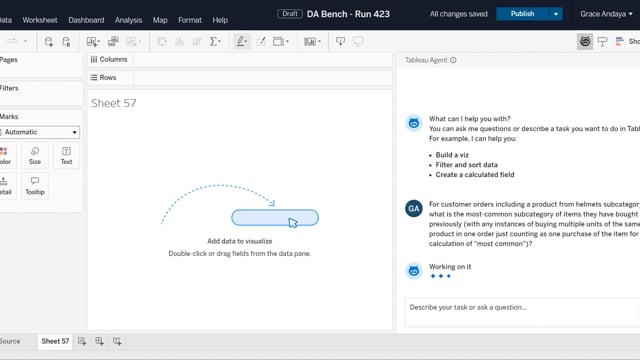Click the download toolbar icon

340,42
